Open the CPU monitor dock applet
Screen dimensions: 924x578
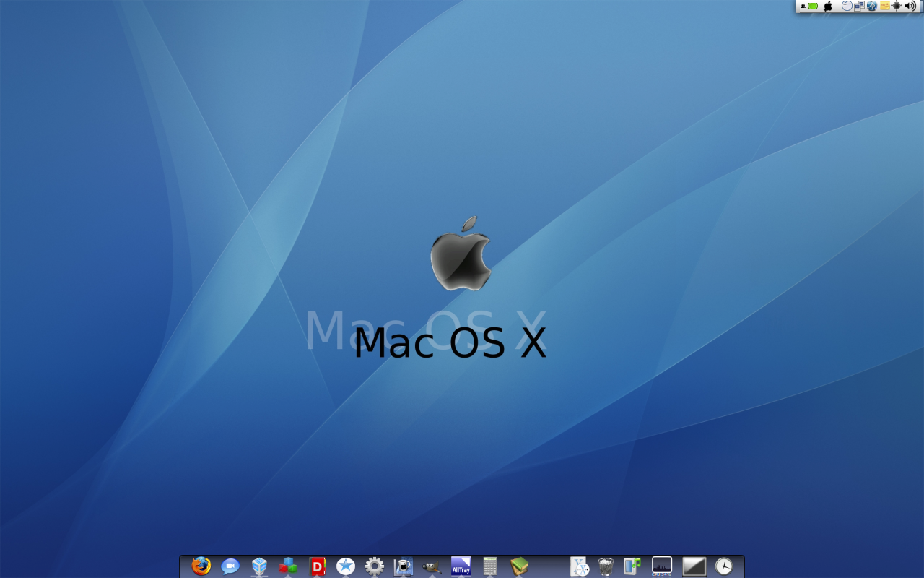[662, 566]
